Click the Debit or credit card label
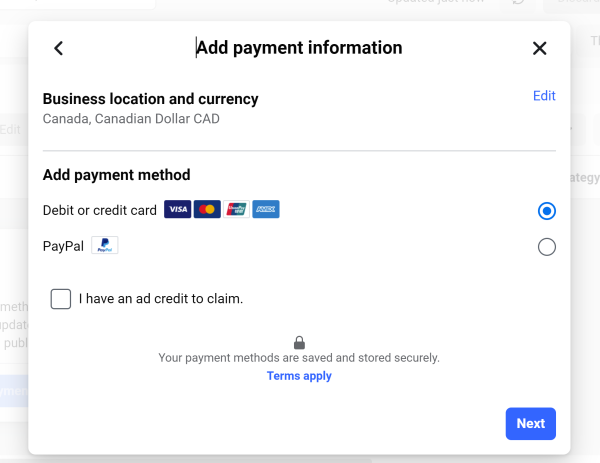 (100, 211)
